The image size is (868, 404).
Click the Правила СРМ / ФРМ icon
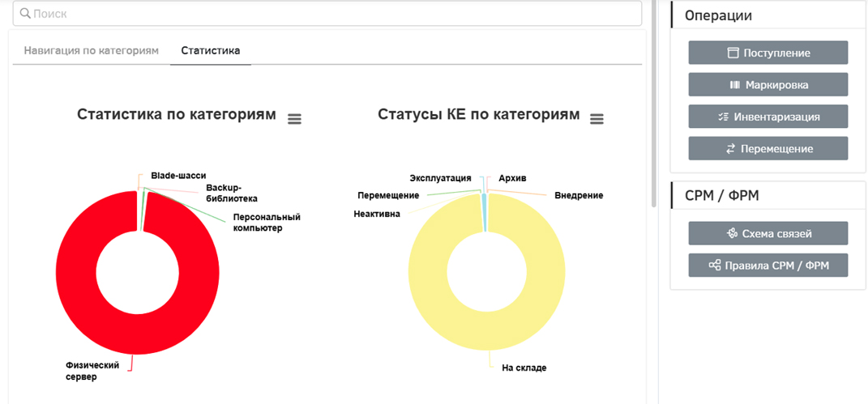[714, 266]
